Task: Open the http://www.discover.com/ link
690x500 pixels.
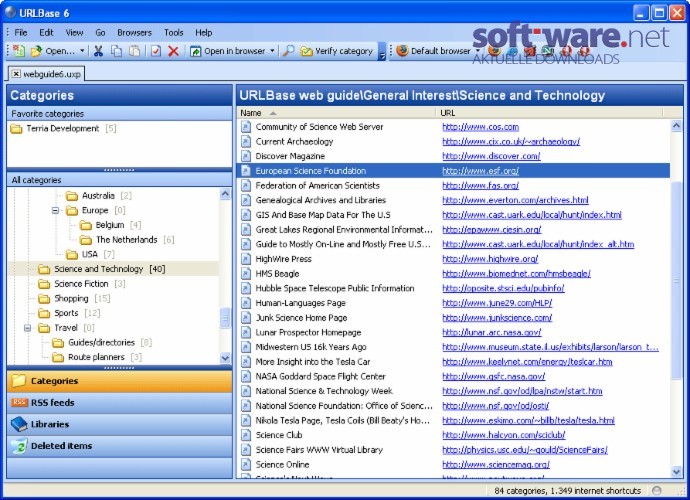Action: [x=491, y=156]
